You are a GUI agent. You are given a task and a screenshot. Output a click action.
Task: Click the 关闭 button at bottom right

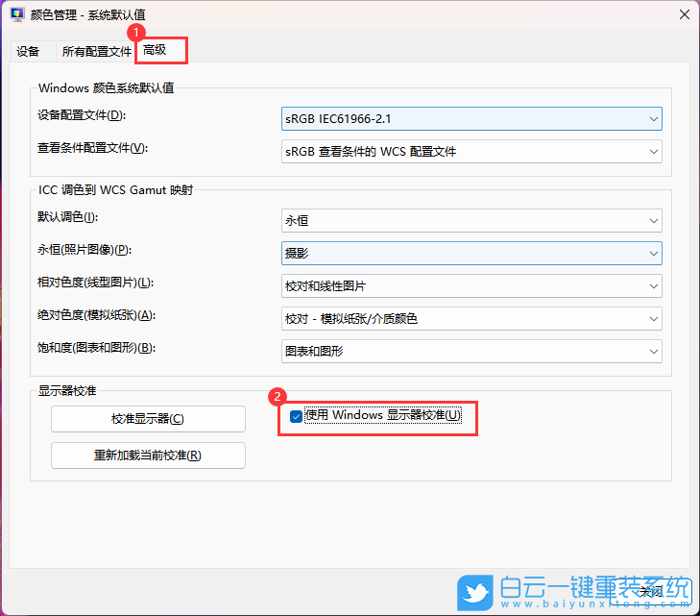(x=651, y=591)
